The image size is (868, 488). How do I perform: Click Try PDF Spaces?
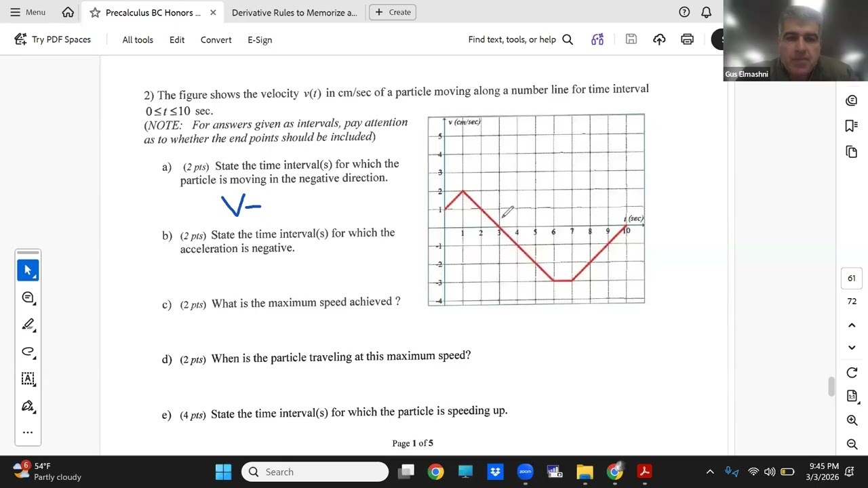52,39
